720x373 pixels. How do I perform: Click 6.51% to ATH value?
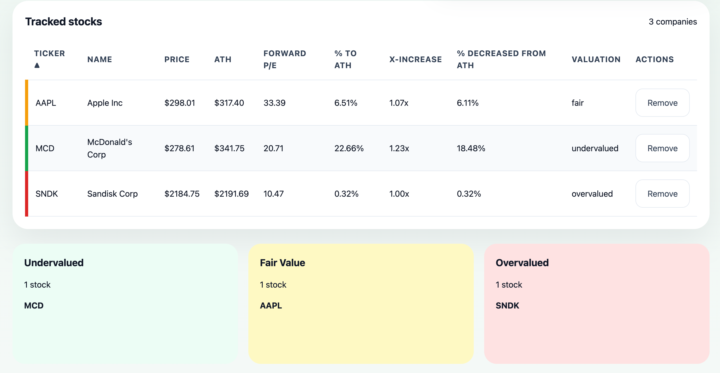346,103
